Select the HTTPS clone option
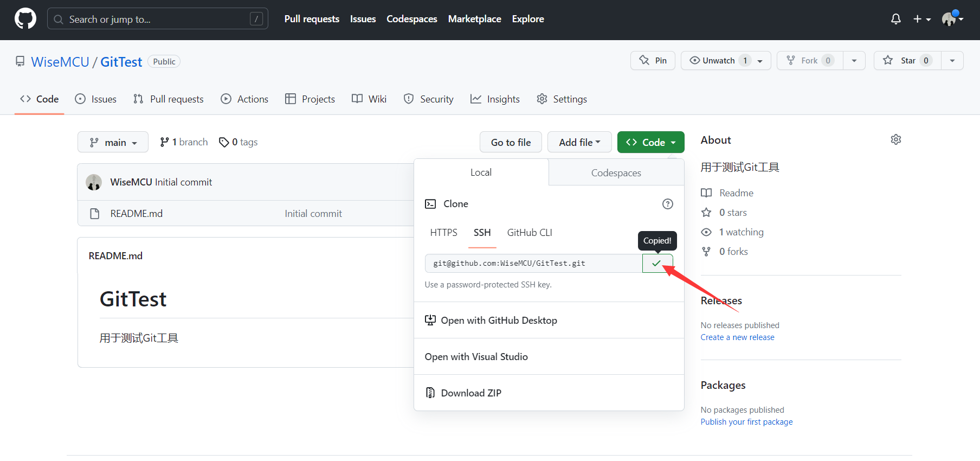This screenshot has height=461, width=980. (x=443, y=233)
